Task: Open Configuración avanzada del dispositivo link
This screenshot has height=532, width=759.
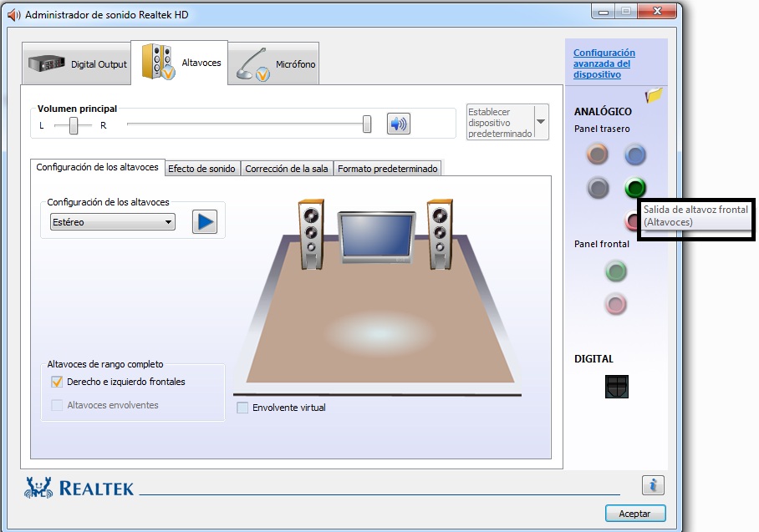Action: click(x=604, y=63)
